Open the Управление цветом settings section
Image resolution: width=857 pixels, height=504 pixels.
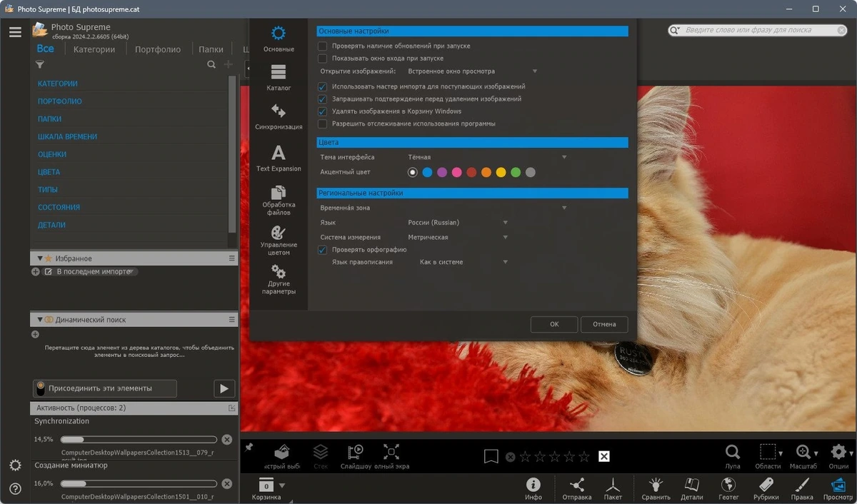[279, 241]
